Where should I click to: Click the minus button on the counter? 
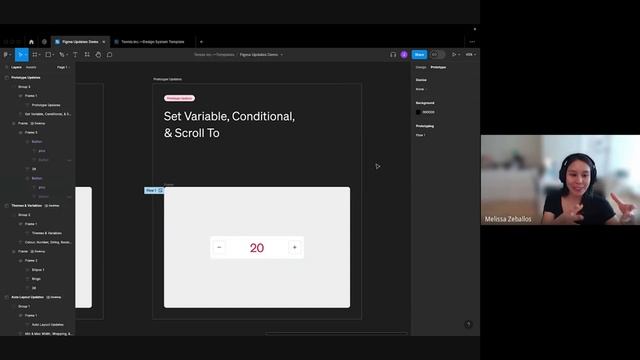point(219,247)
